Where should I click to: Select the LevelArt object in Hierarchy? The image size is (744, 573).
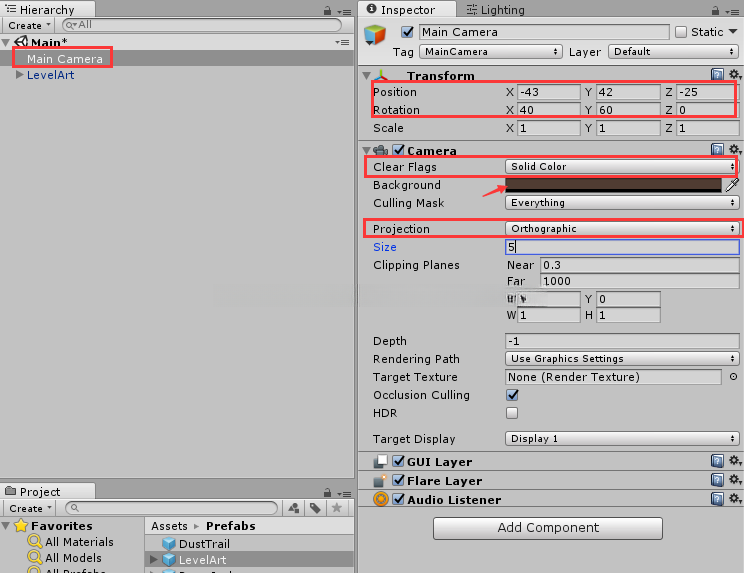50,75
